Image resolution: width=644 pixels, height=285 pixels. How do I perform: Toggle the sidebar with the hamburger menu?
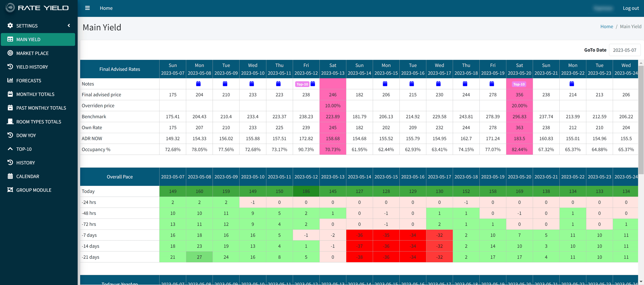(87, 8)
